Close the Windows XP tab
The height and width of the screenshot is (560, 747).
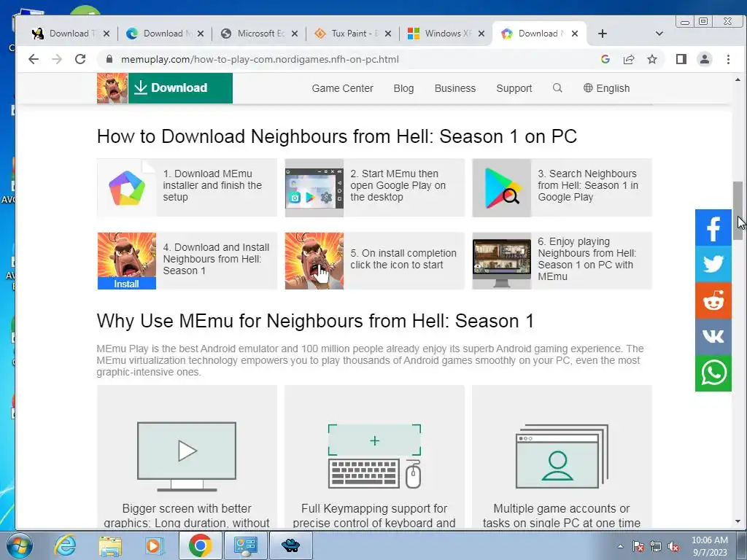481,34
